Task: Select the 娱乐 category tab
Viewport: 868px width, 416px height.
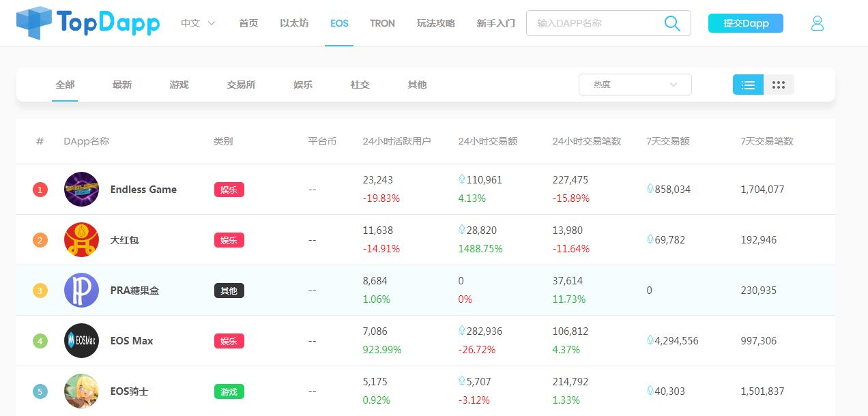Action: [x=303, y=85]
